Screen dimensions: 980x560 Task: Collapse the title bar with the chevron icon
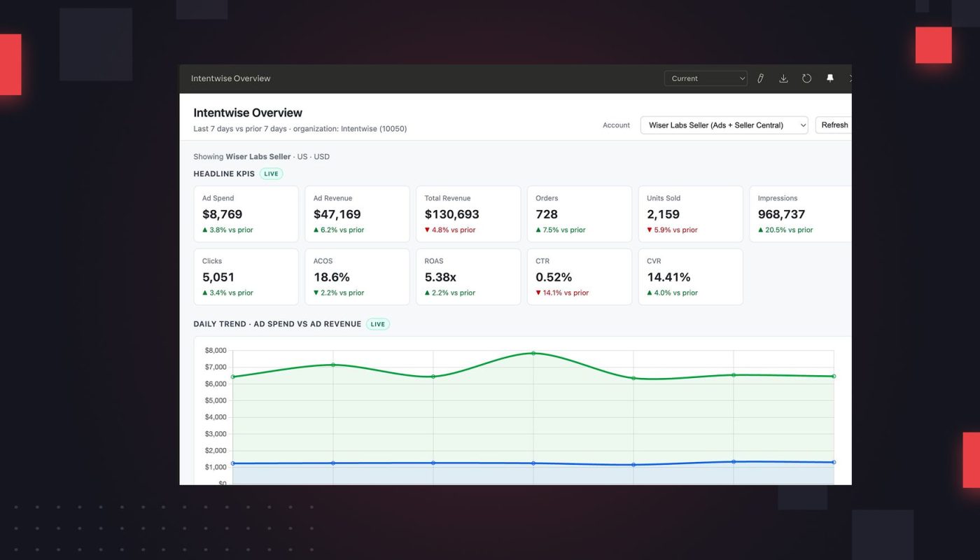(x=849, y=78)
